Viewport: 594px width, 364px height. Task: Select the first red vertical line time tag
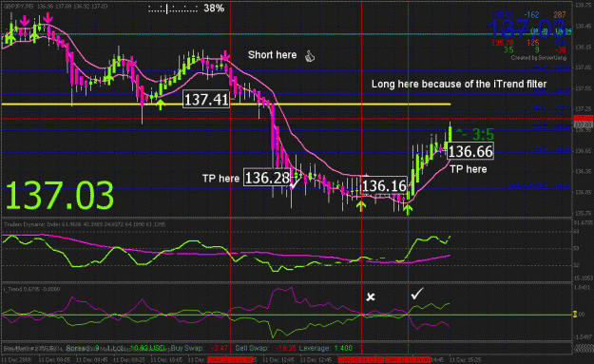(x=230, y=359)
